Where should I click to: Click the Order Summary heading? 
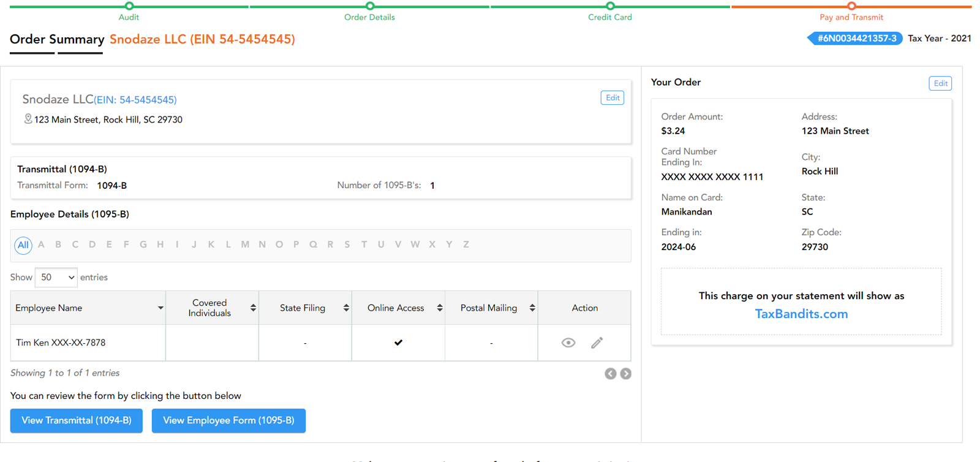[57, 39]
